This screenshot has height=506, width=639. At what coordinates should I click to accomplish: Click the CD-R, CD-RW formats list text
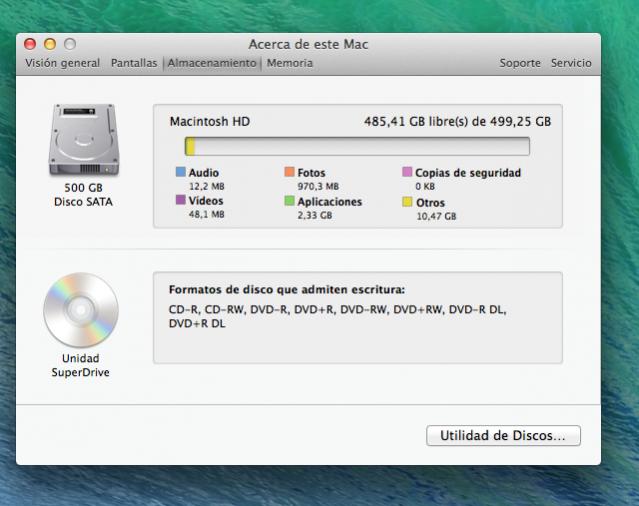point(337,317)
